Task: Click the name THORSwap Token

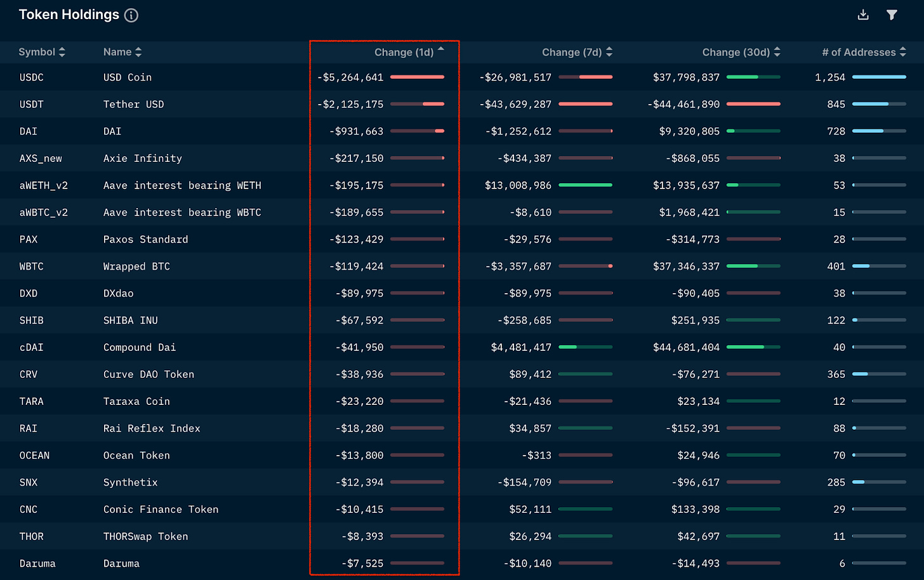Action: (x=146, y=537)
